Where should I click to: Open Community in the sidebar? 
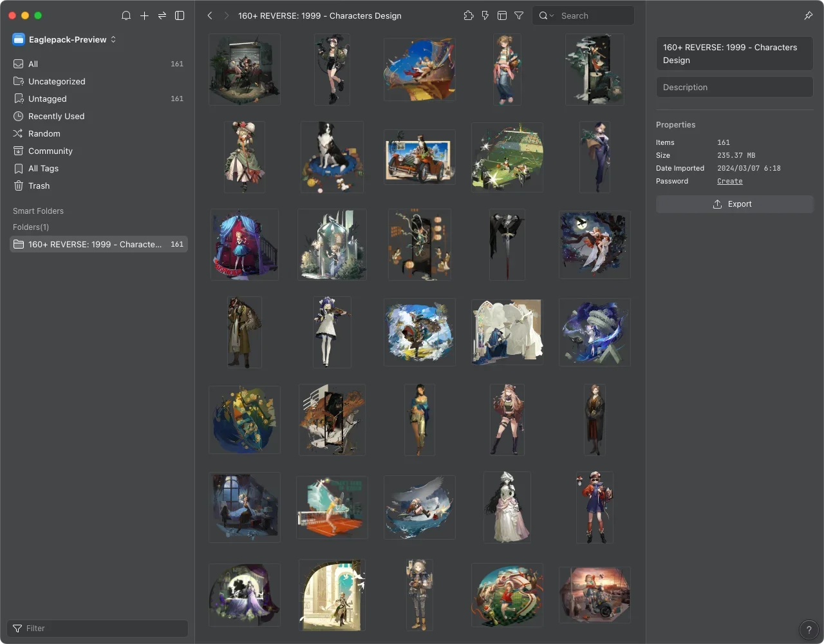(98, 151)
